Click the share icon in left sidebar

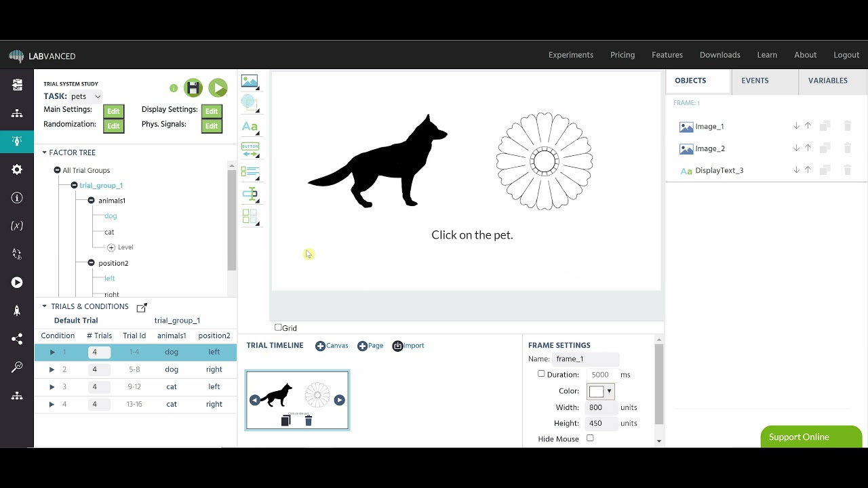point(17,339)
